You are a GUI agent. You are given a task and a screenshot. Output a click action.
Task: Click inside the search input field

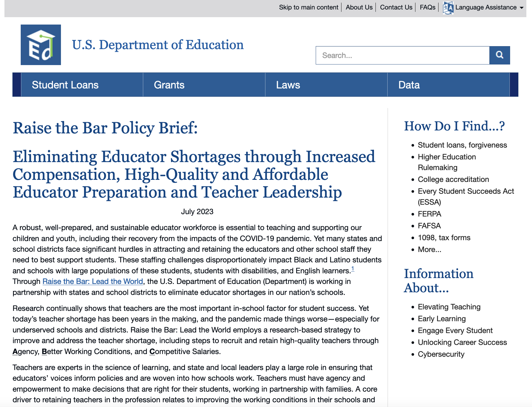click(x=385, y=55)
